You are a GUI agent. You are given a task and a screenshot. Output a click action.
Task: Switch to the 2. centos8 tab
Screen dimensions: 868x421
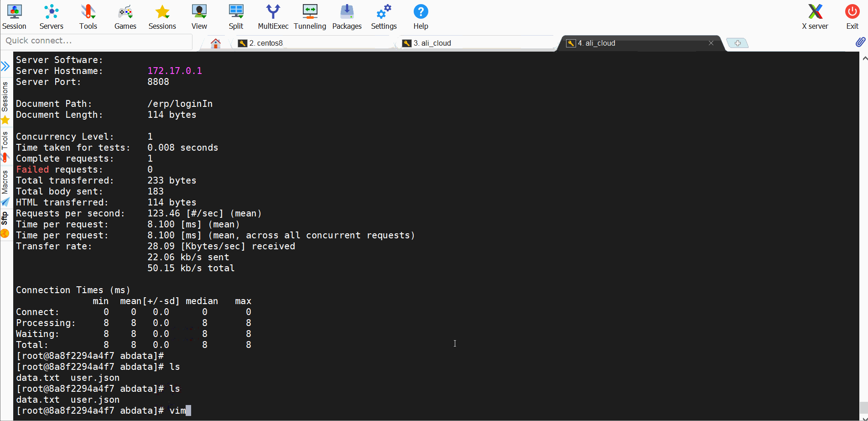point(266,43)
